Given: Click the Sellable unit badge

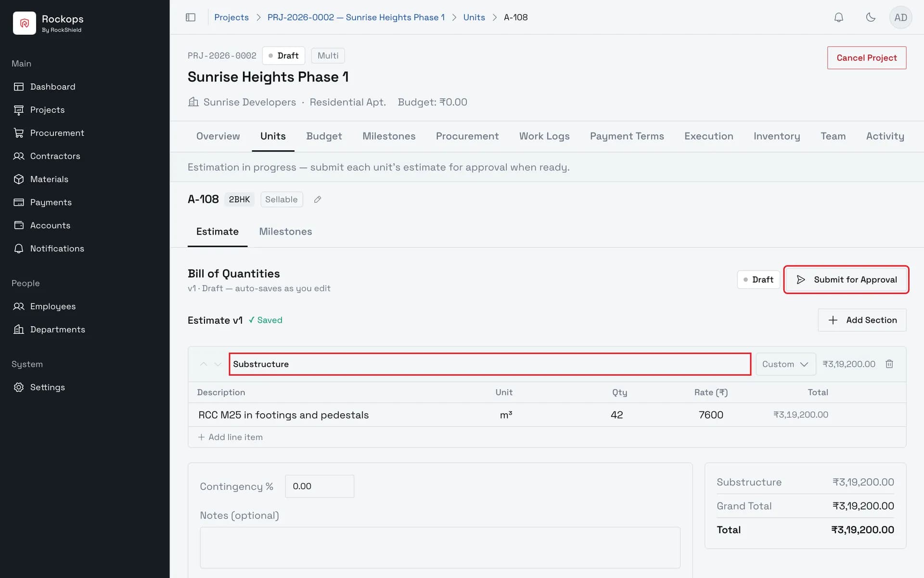Looking at the screenshot, I should (282, 199).
